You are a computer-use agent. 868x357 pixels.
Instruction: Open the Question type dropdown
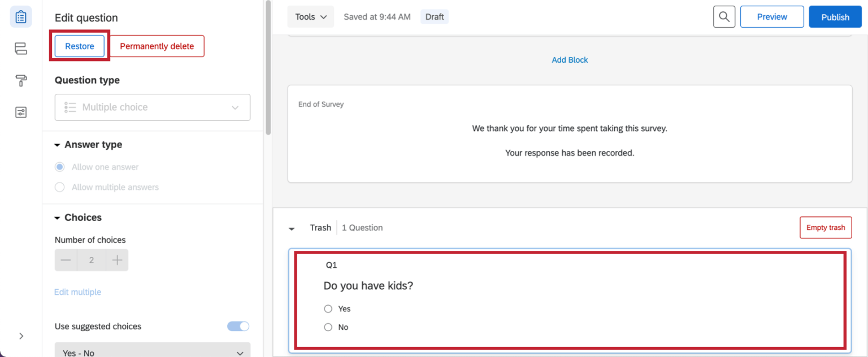152,107
